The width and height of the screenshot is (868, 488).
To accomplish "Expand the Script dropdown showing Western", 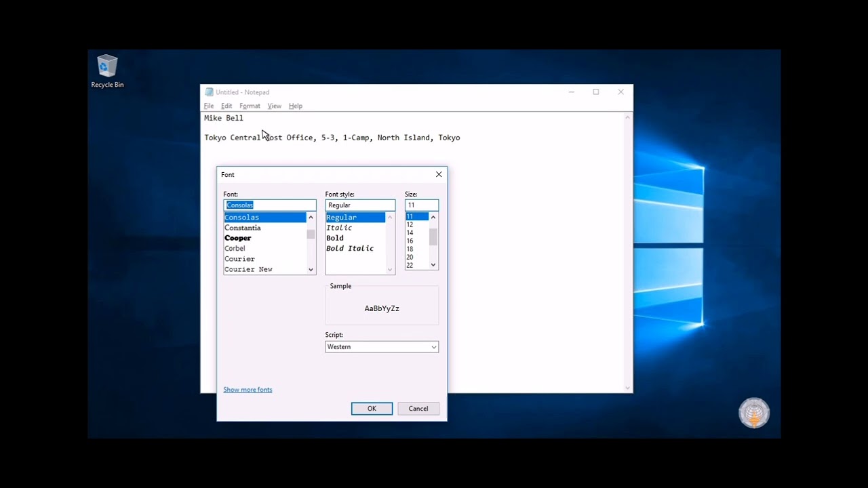I will (x=382, y=347).
